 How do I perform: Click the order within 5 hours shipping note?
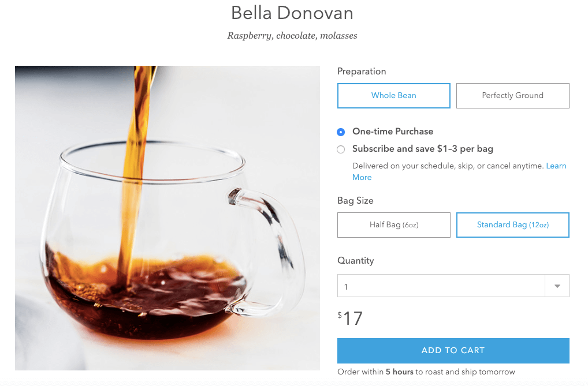click(x=426, y=372)
